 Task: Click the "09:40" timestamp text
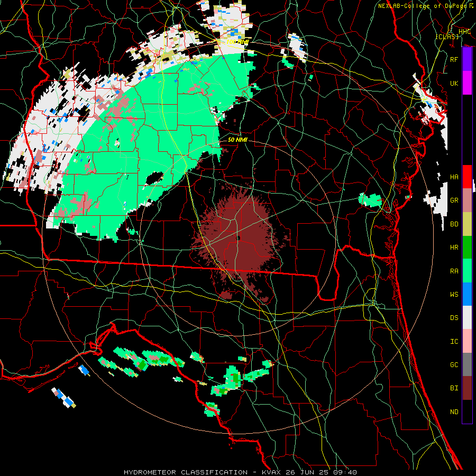point(344,472)
